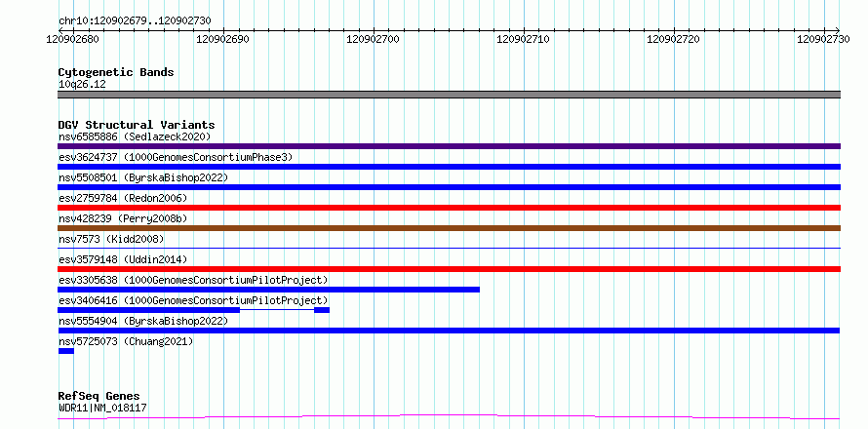Click the chr10:120902679..120902730 region label
Image resolution: width=868 pixels, height=429 pixels.
[x=135, y=21]
